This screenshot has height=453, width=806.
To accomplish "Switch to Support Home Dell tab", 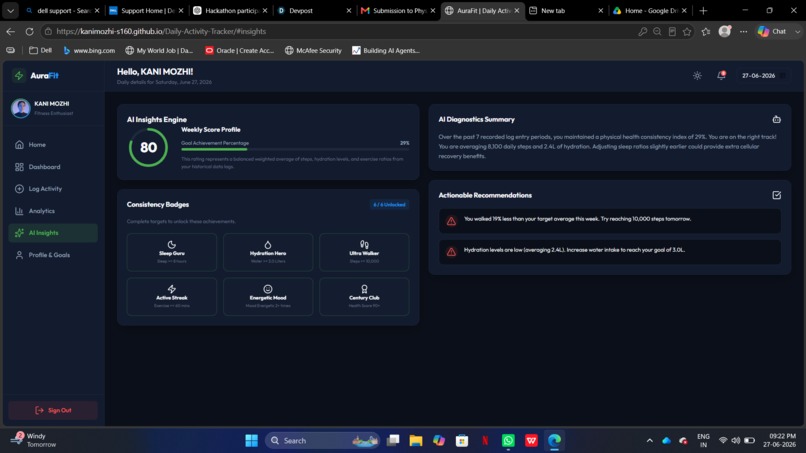I will coord(146,10).
